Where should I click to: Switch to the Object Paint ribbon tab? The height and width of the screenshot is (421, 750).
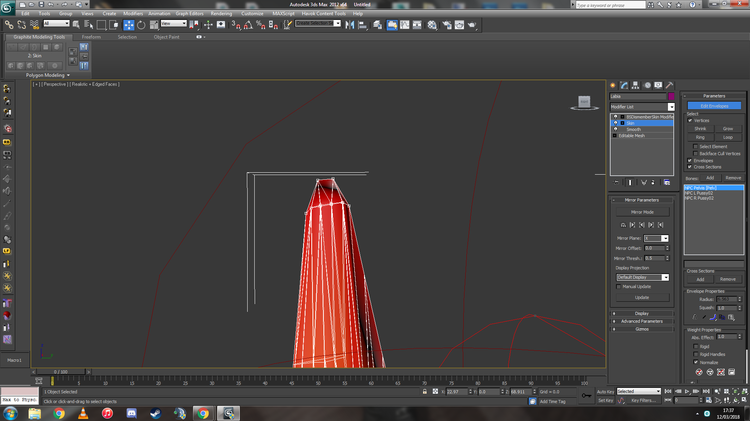coord(166,37)
